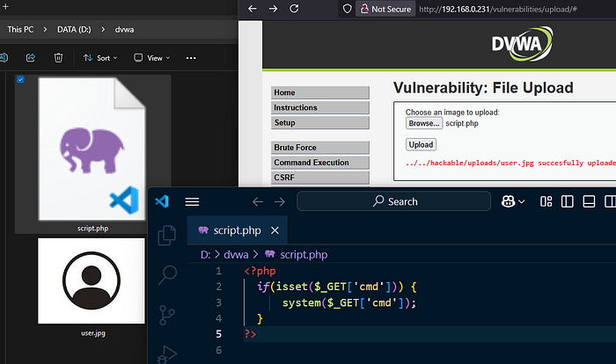The height and width of the screenshot is (364, 616).
Task: Expand Copilot dropdown arrow
Action: click(x=522, y=202)
